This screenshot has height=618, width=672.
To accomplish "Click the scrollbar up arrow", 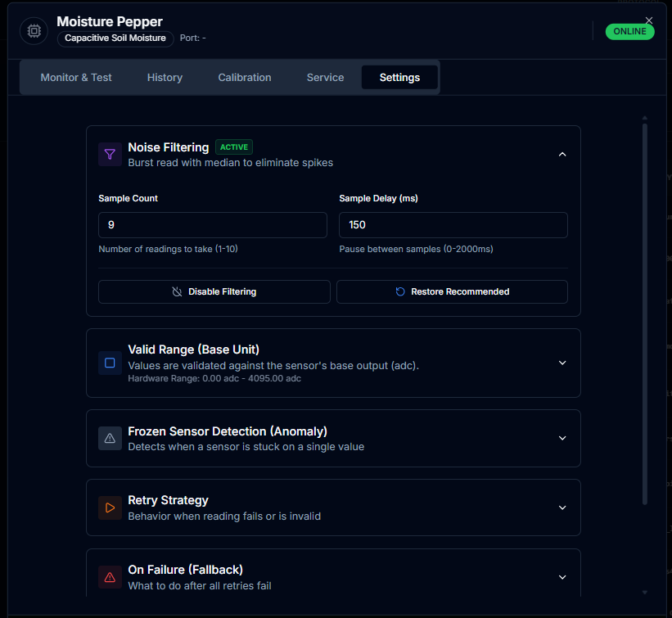I will point(644,117).
